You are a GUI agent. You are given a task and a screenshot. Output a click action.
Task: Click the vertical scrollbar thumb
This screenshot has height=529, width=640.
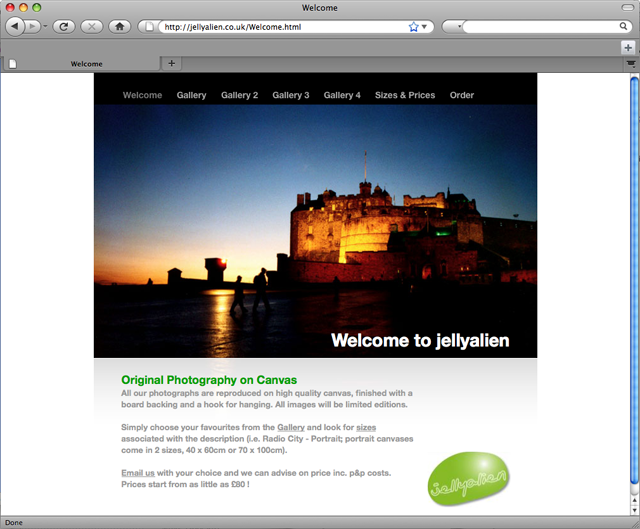click(x=634, y=282)
